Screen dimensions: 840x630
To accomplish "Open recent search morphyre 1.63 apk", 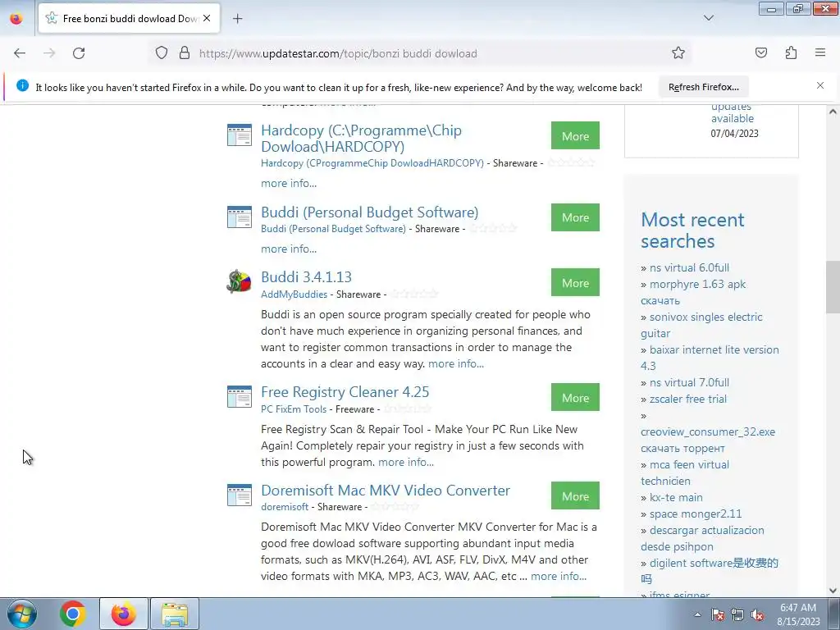I will pyautogui.click(x=693, y=292).
